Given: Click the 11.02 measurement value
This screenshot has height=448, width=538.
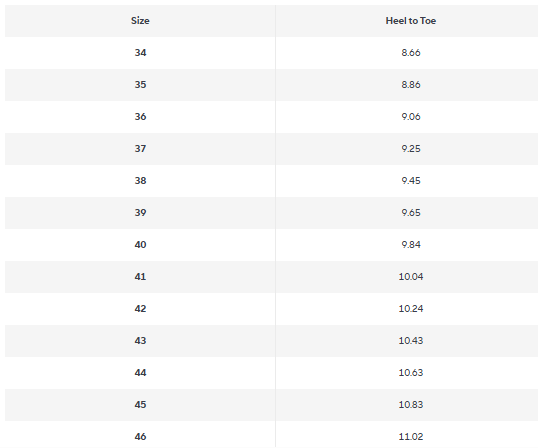Looking at the screenshot, I should coord(411,437).
